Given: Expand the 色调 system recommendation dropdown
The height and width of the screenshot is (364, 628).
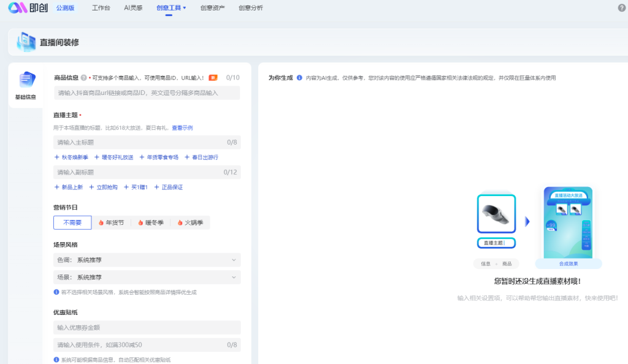Looking at the screenshot, I should click(147, 260).
